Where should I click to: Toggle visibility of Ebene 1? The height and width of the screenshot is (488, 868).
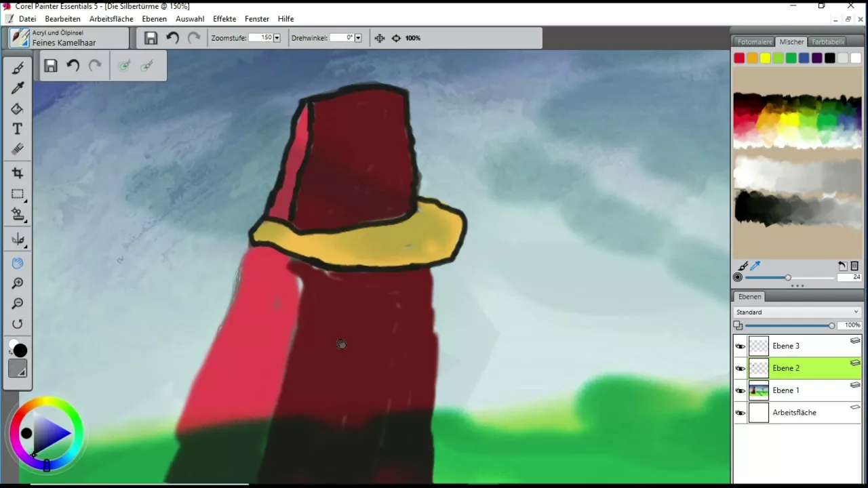coord(740,391)
